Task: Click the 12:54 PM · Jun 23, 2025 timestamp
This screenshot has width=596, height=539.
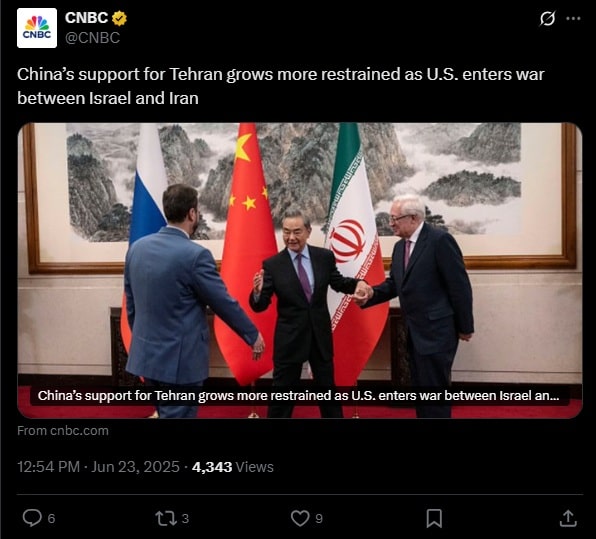Action: (x=98, y=467)
